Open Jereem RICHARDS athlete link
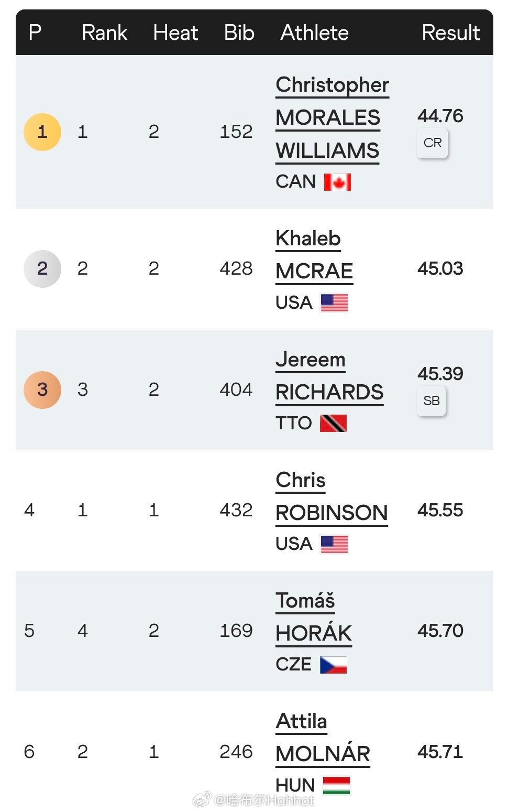Viewport: 508px width, 812px height. click(x=329, y=392)
